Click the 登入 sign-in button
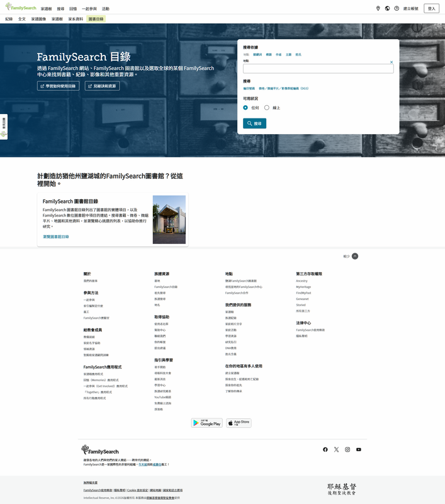Viewport: 445px width, 504px height. [432, 9]
